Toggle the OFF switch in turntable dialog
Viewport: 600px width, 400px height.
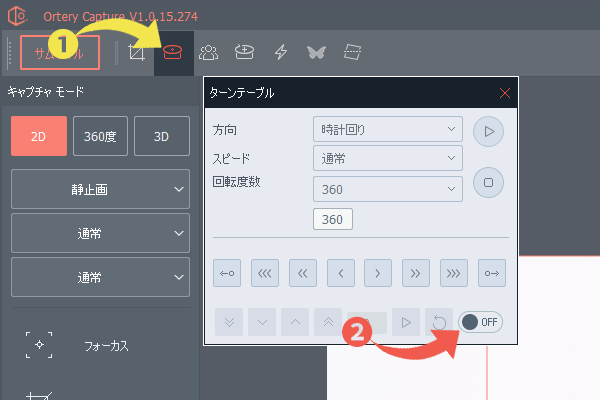(x=480, y=322)
